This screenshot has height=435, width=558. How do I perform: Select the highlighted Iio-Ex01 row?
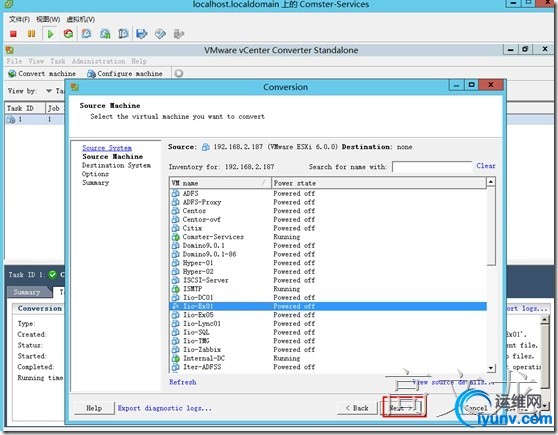pos(328,306)
